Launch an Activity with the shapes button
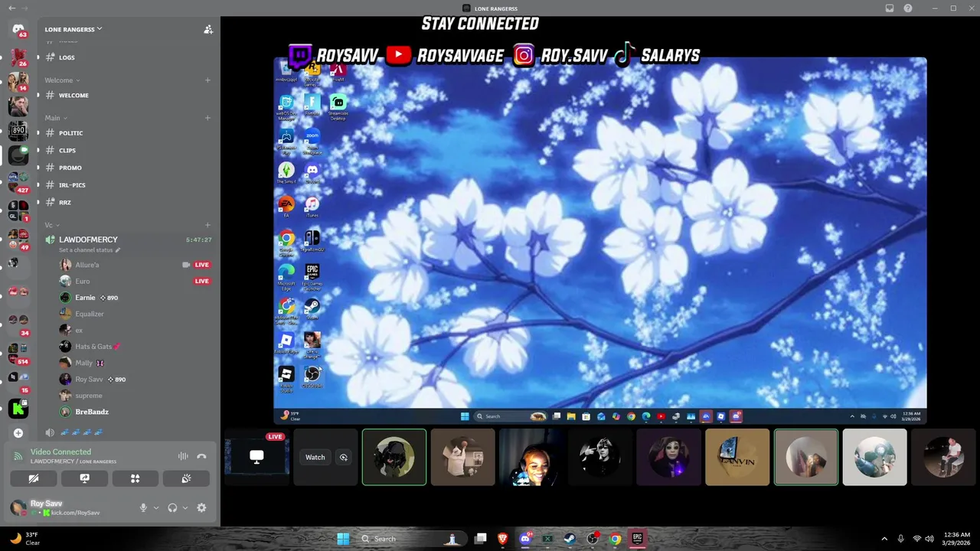Screen dimensions: 980x551 pyautogui.click(x=135, y=478)
